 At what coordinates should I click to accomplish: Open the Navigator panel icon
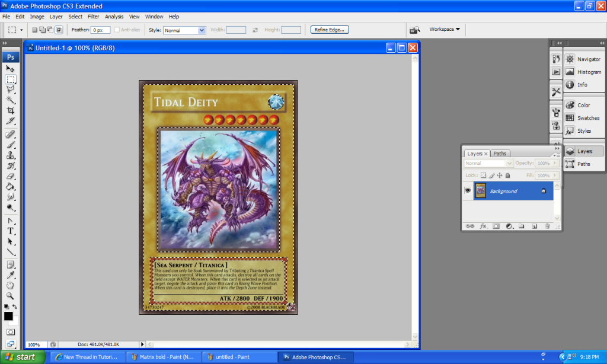570,59
